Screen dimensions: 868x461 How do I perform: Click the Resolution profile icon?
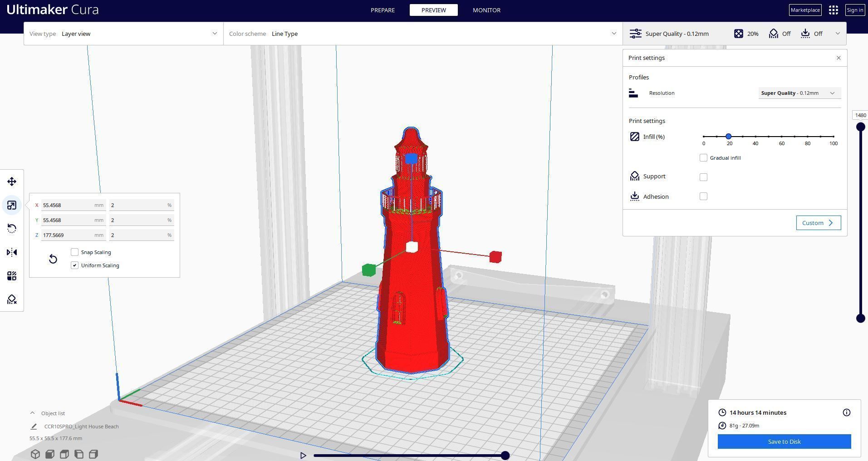pos(633,93)
